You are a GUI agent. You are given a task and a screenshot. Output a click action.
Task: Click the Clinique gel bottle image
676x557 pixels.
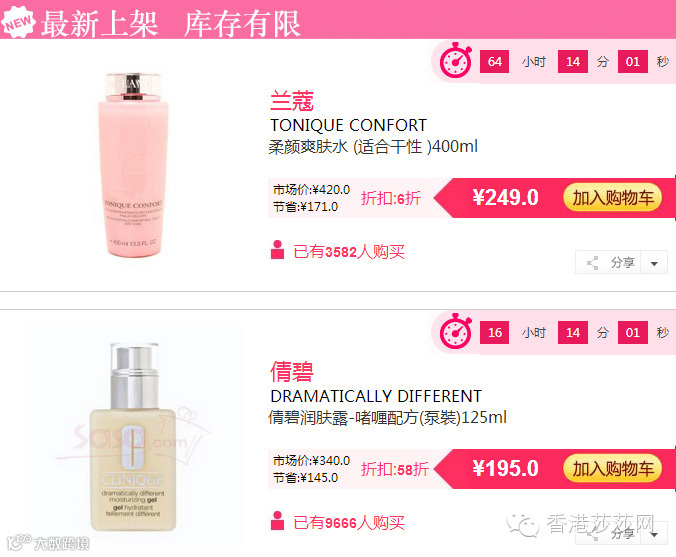pyautogui.click(x=133, y=437)
